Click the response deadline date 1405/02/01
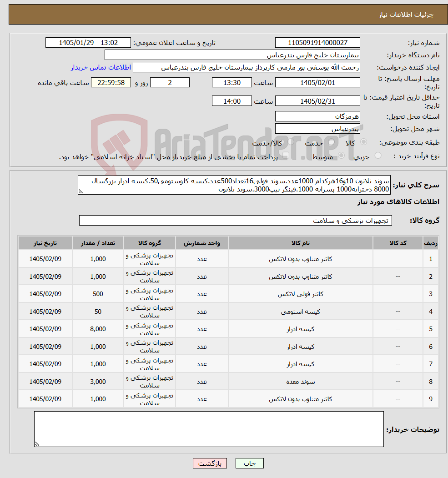 (317, 83)
